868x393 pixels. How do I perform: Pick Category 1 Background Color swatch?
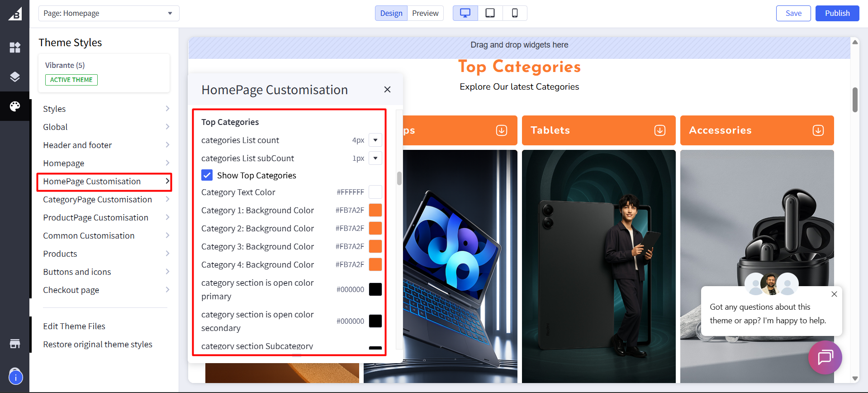coord(375,210)
